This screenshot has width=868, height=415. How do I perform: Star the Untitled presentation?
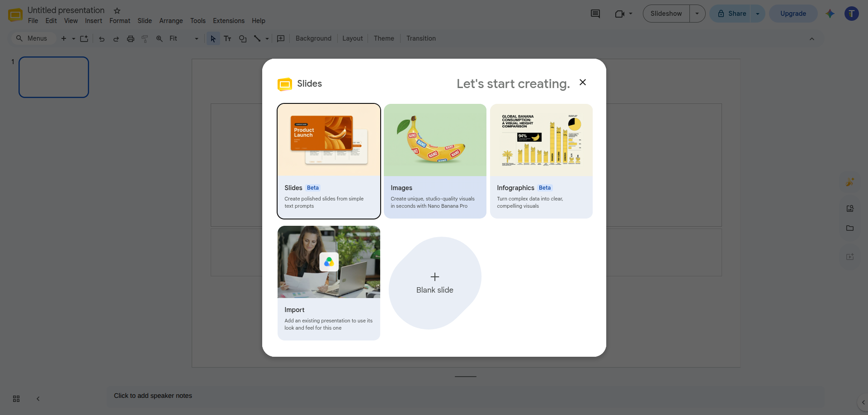pyautogui.click(x=117, y=10)
